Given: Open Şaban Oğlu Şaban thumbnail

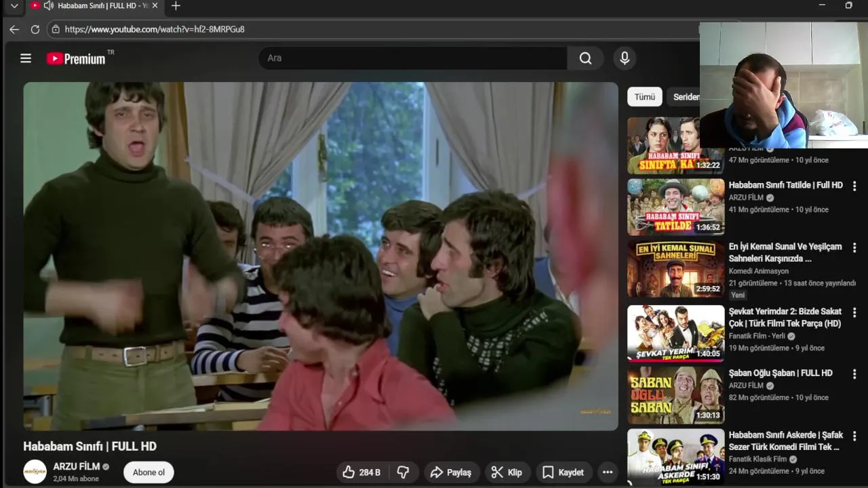Looking at the screenshot, I should tap(675, 395).
